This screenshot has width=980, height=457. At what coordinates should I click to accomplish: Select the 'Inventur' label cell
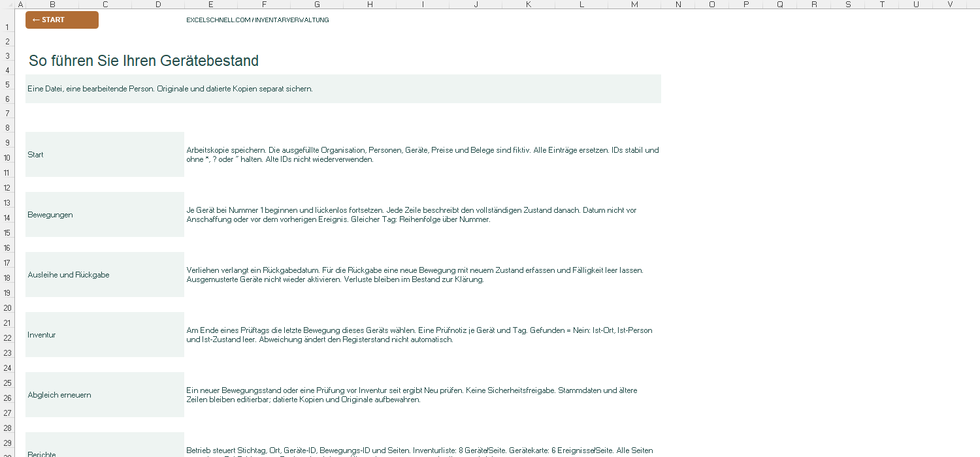105,335
